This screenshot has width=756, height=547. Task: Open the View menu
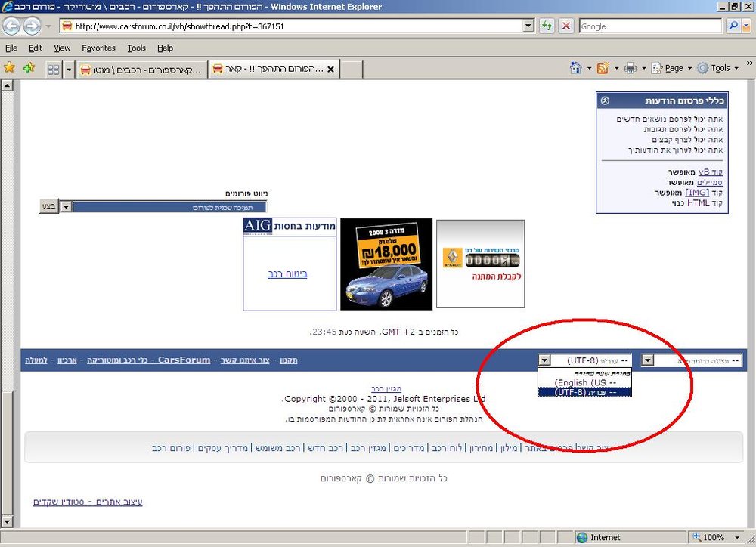[x=62, y=48]
